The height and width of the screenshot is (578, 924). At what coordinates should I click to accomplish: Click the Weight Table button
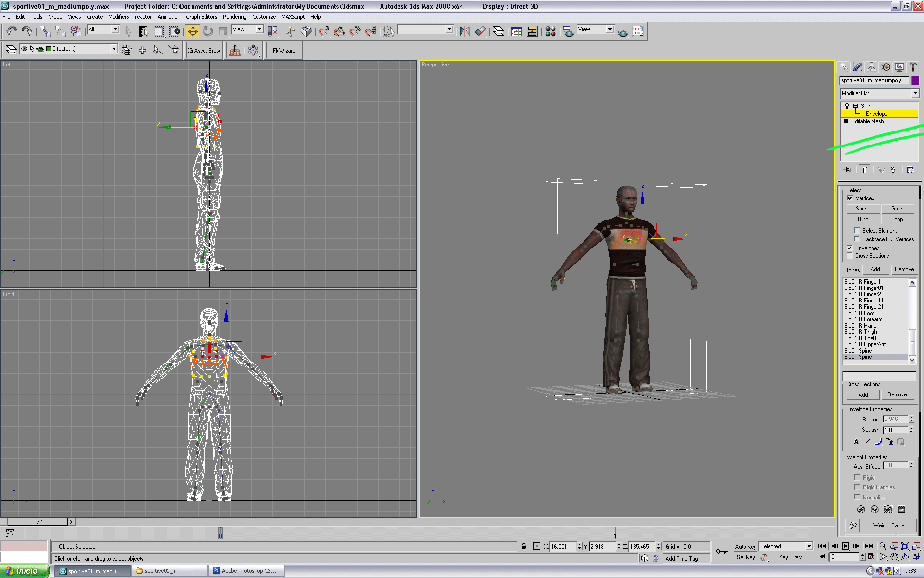point(888,525)
